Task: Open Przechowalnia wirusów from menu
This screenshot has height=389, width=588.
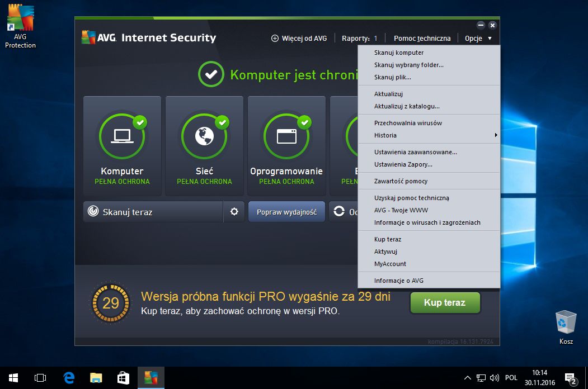Action: coord(429,123)
